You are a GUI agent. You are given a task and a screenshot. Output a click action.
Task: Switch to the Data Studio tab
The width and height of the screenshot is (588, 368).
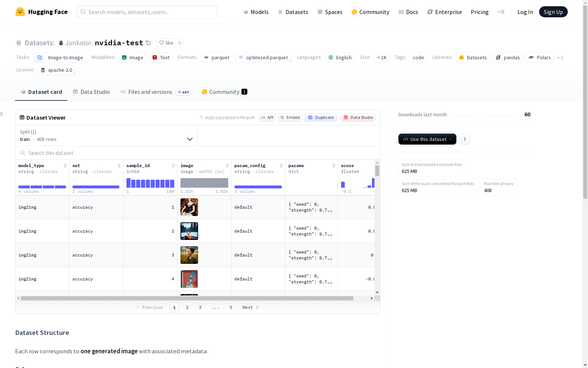pos(91,92)
